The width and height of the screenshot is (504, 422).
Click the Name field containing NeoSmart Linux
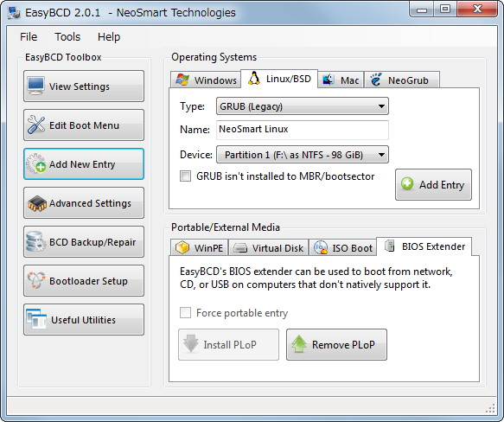pyautogui.click(x=303, y=130)
